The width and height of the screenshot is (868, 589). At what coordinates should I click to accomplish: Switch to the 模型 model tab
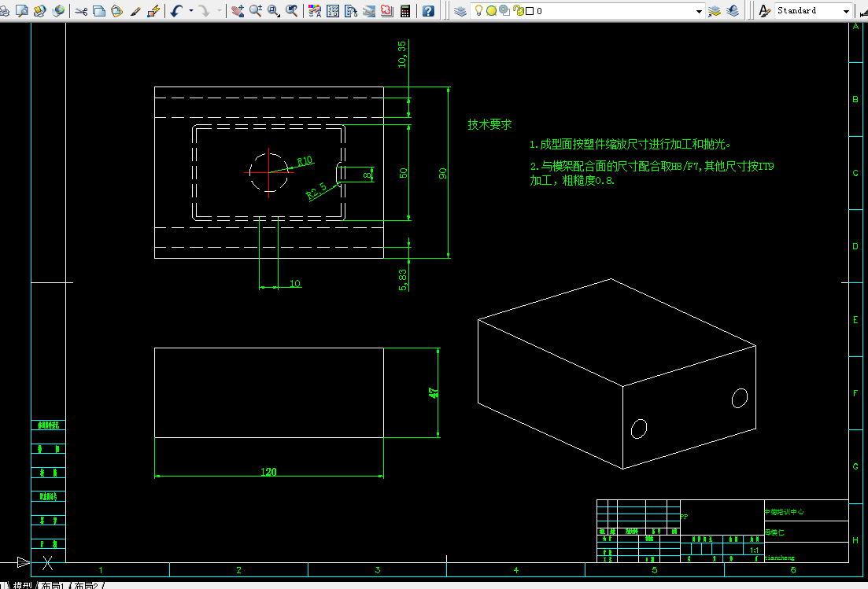pos(23,585)
